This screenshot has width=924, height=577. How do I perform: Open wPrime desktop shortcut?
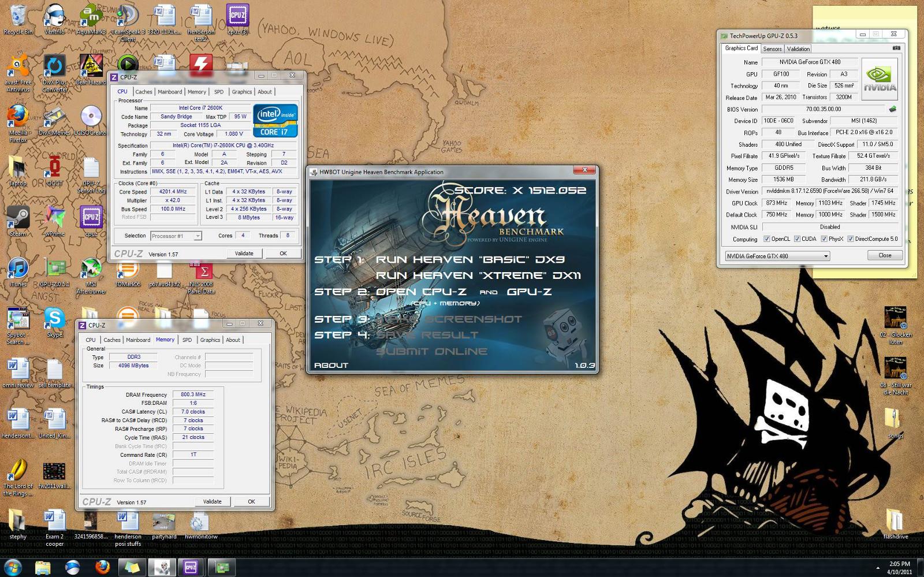pos(54,221)
